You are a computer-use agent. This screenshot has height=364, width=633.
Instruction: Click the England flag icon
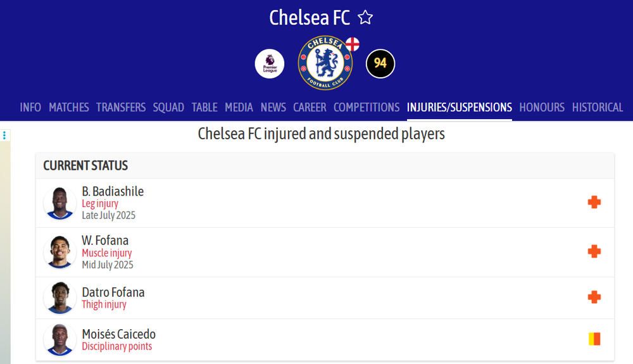click(353, 44)
